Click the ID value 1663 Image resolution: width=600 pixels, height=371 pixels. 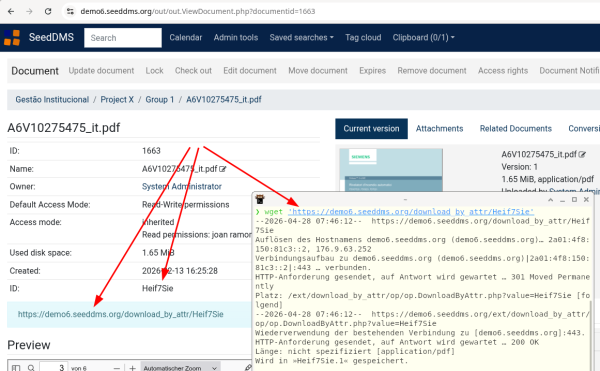151,151
